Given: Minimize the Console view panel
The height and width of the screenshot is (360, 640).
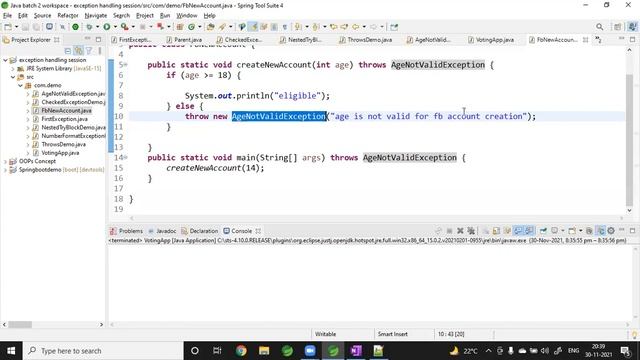Looking at the screenshot, I should click(622, 231).
